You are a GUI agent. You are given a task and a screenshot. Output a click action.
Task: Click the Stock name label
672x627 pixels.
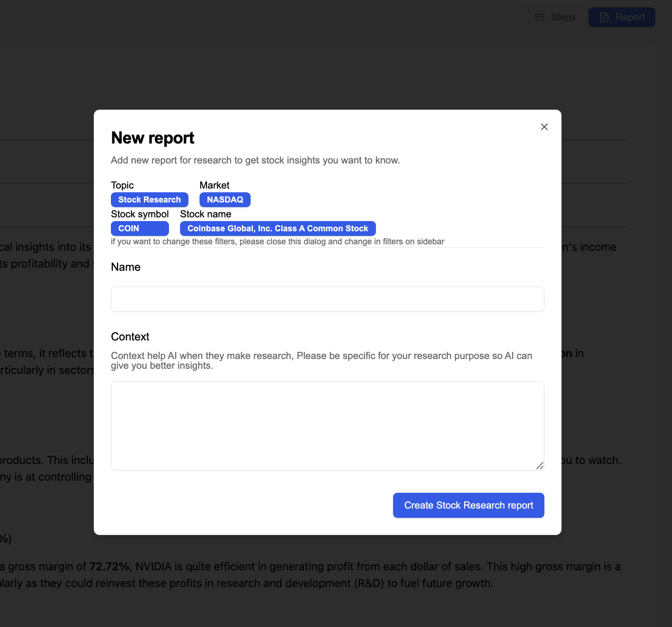click(206, 214)
